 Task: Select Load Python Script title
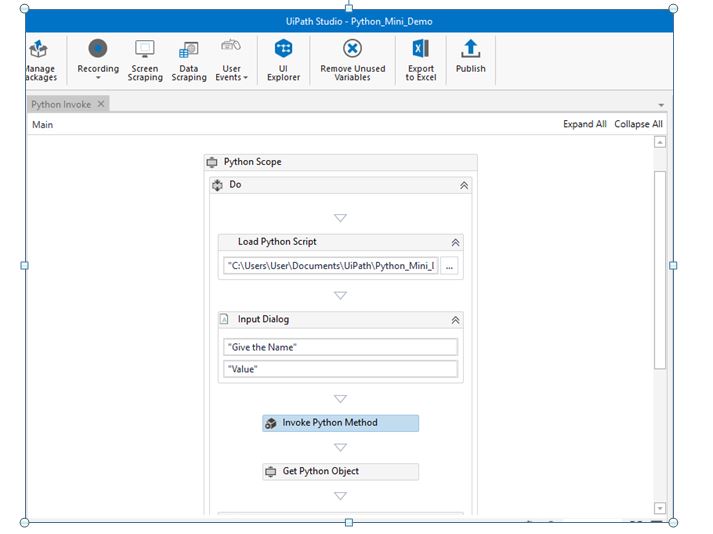pos(277,242)
